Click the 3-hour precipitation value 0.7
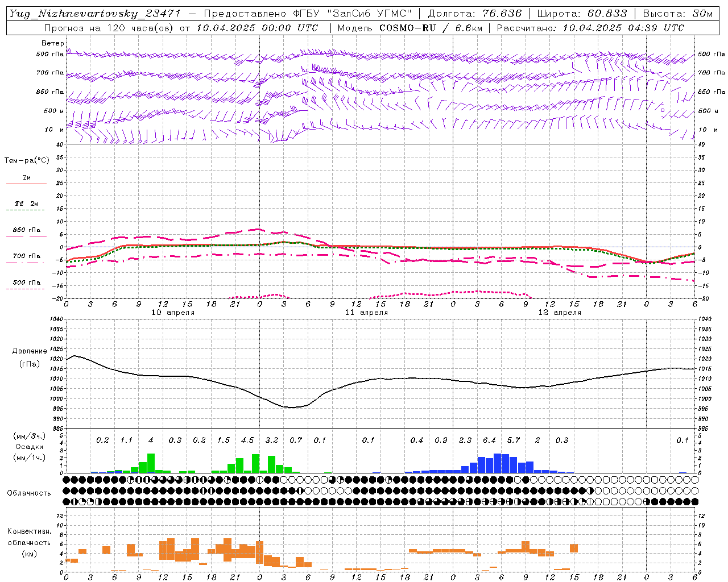The width and height of the screenshot is (728, 582). point(296,440)
